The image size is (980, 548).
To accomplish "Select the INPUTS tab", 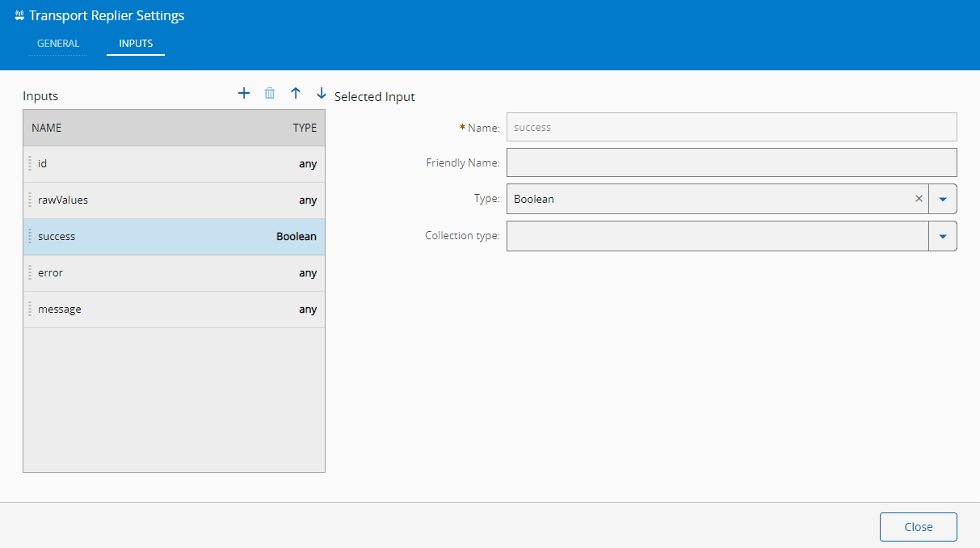I will point(136,44).
